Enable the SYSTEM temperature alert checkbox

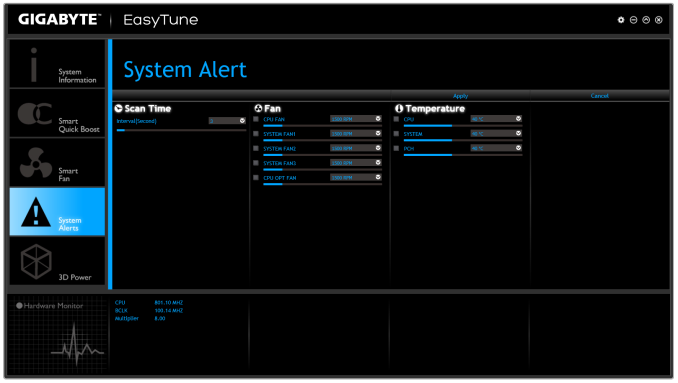[x=396, y=134]
